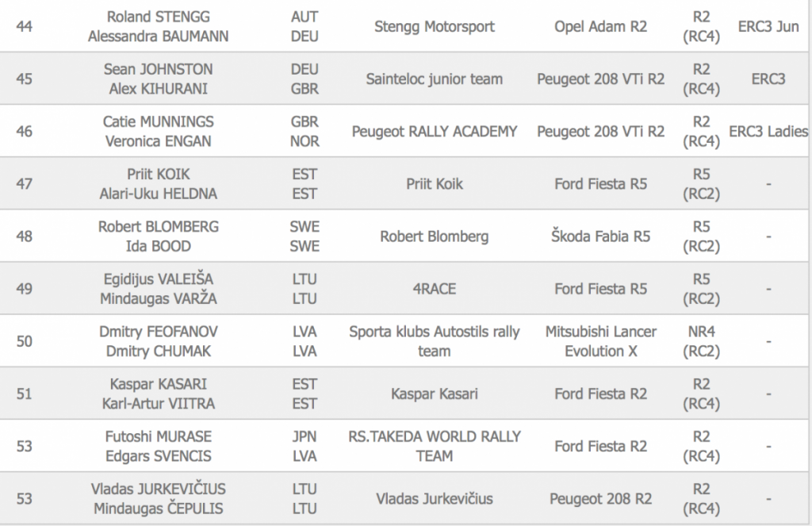Screen dimensions: 812x526
Task: Select co-driver Alari-Uku HELDNA
Action: click(x=158, y=194)
